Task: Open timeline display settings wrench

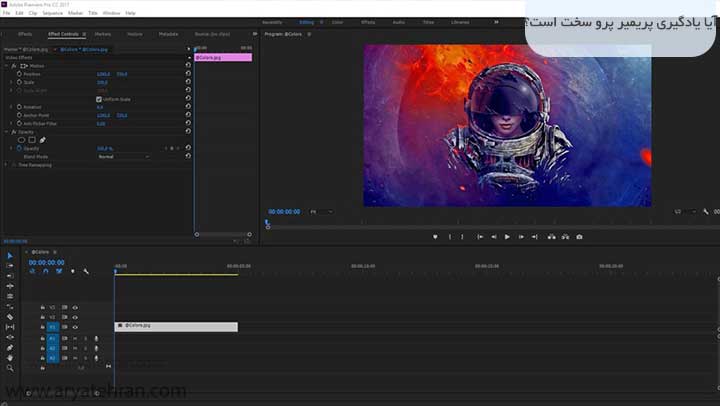Action: 86,271
